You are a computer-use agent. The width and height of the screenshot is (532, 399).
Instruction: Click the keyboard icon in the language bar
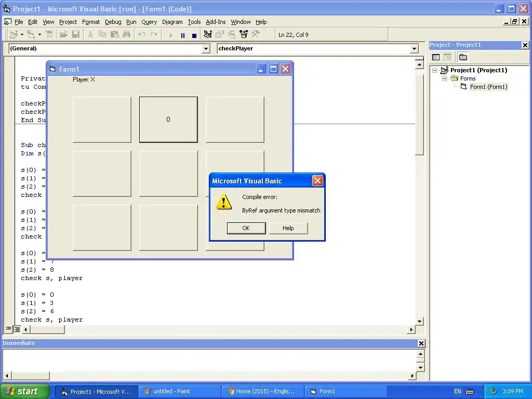pyautogui.click(x=470, y=392)
